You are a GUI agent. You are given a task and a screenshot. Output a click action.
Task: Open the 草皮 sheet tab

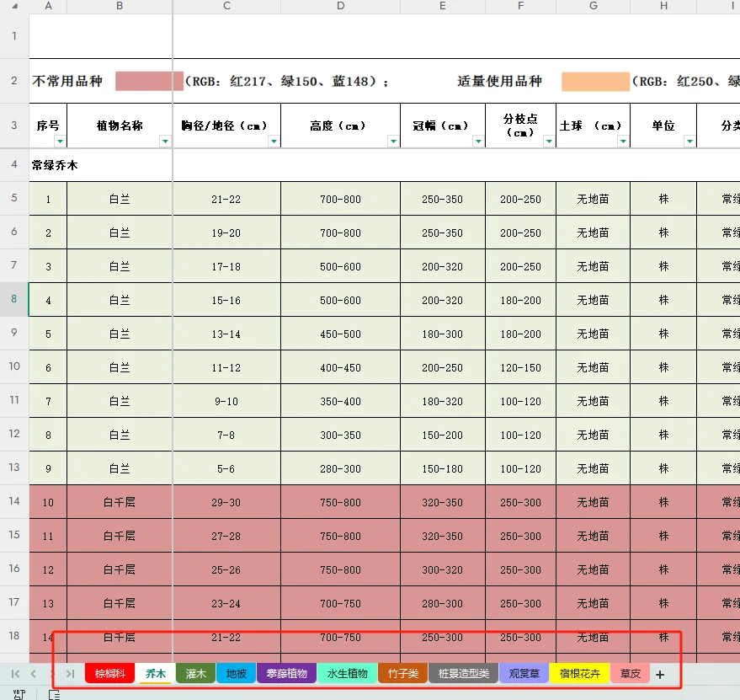pyautogui.click(x=630, y=674)
